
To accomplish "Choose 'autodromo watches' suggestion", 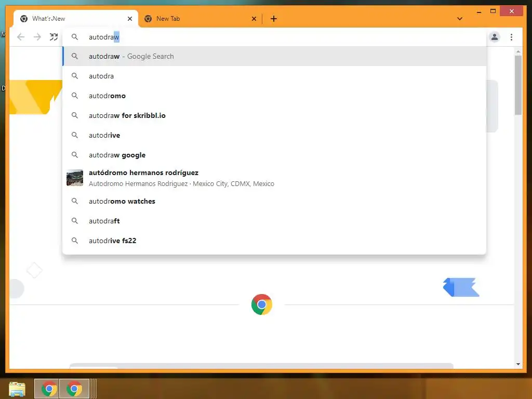I will pyautogui.click(x=274, y=201).
